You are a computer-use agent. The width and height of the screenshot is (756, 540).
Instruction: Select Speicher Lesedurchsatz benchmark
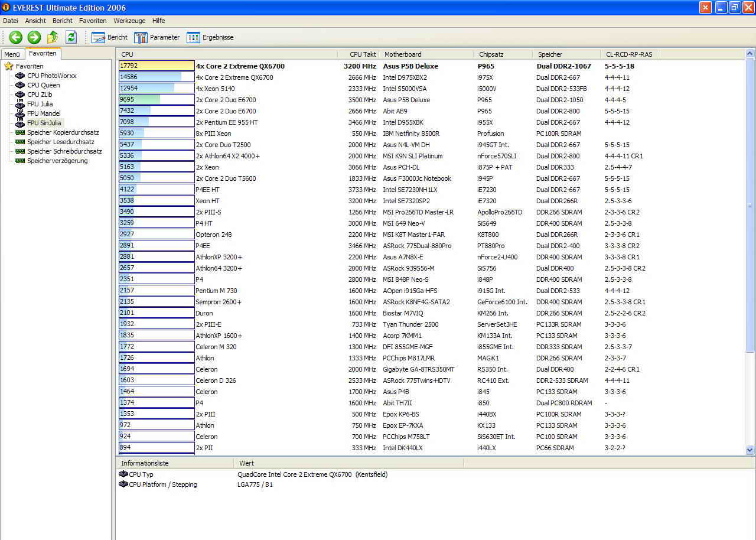pyautogui.click(x=55, y=142)
